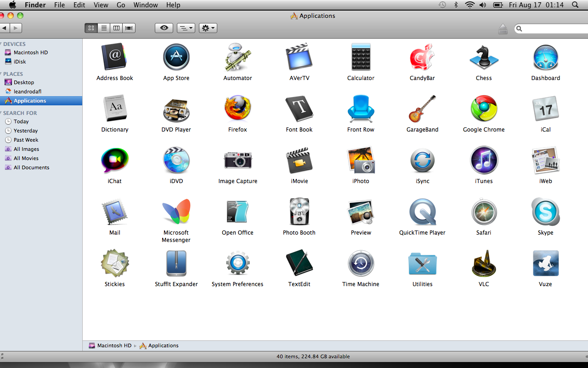Select the Safari compass icon
The image size is (588, 368).
coord(484,212)
